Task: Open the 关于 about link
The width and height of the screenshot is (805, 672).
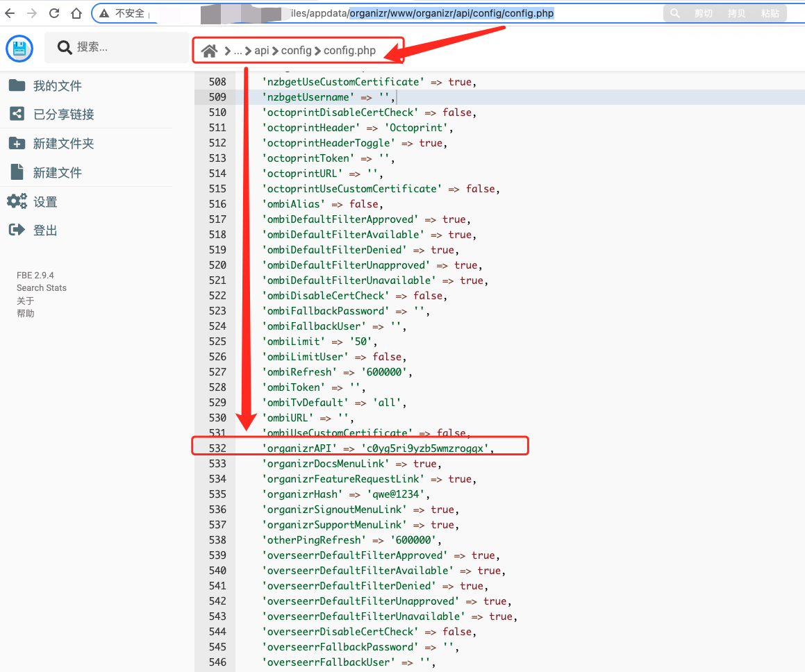Action: (25, 301)
